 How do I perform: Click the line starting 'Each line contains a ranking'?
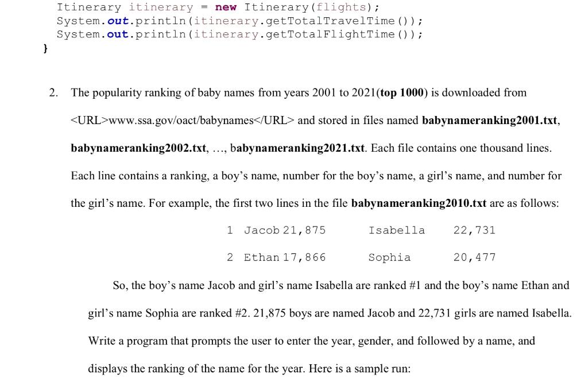(x=316, y=176)
